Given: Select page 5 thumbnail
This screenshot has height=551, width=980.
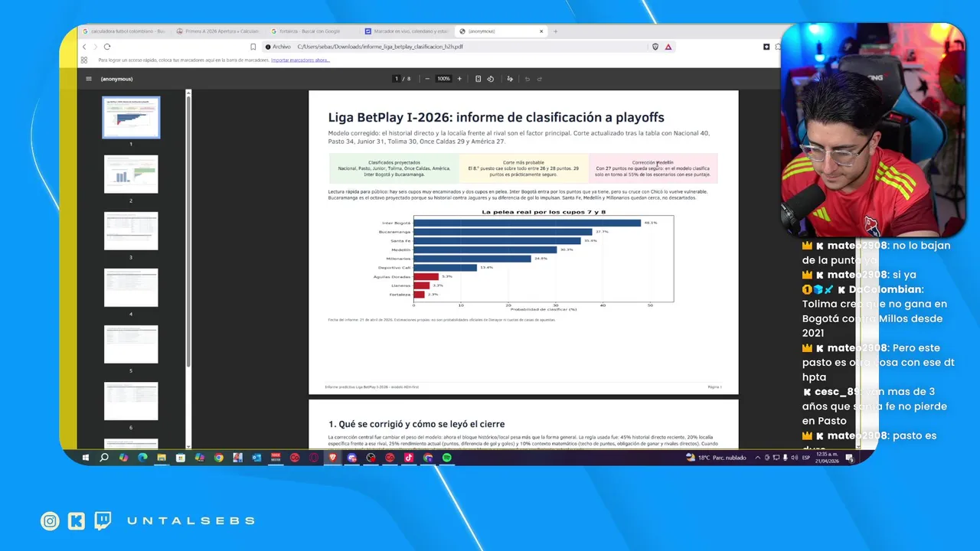Looking at the screenshot, I should (x=131, y=344).
